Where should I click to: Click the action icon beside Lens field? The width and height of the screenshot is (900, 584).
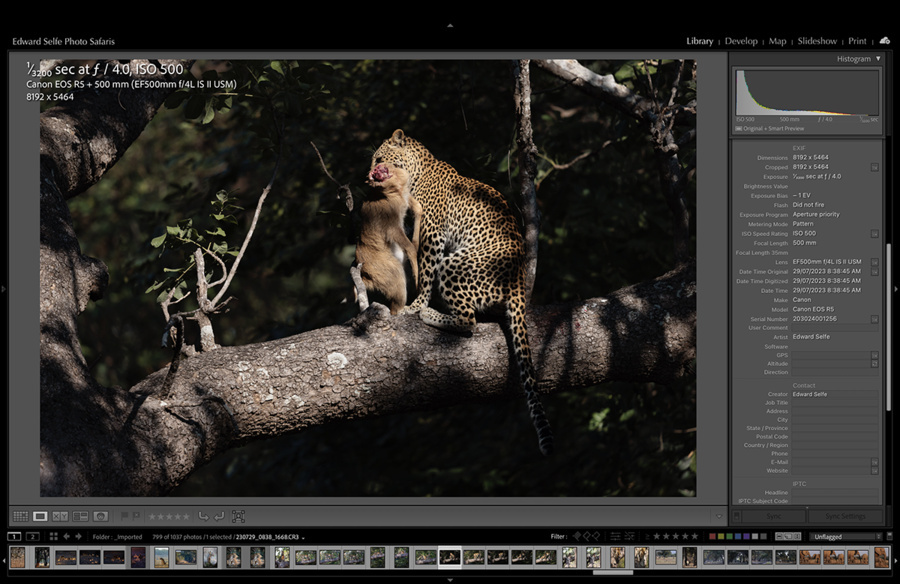click(874, 262)
